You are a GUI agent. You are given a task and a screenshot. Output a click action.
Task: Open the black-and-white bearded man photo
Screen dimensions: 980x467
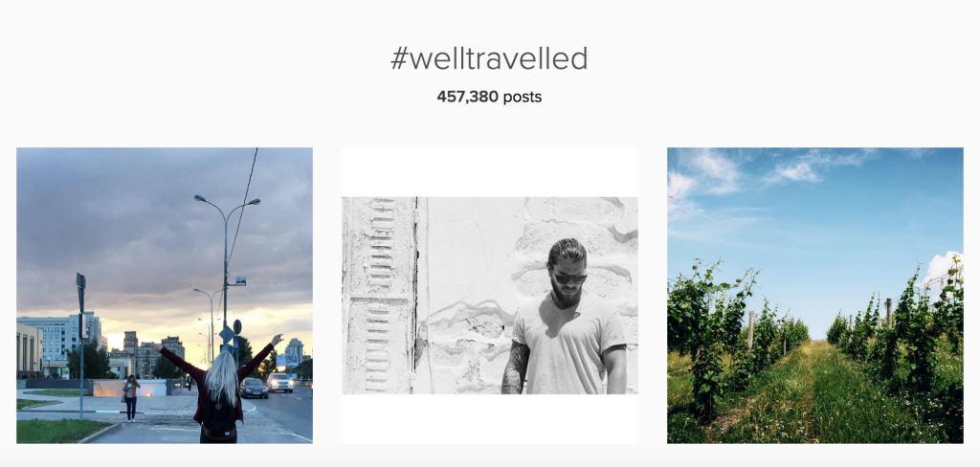pos(490,295)
